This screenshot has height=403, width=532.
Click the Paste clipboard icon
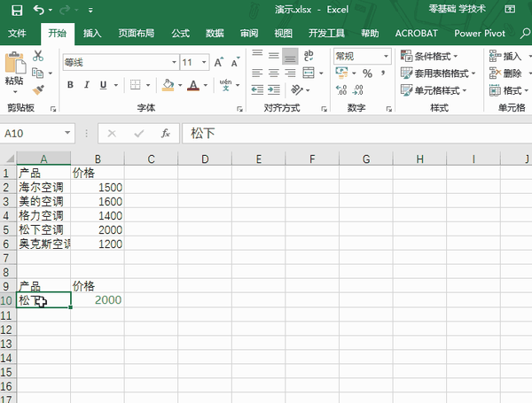click(x=15, y=63)
